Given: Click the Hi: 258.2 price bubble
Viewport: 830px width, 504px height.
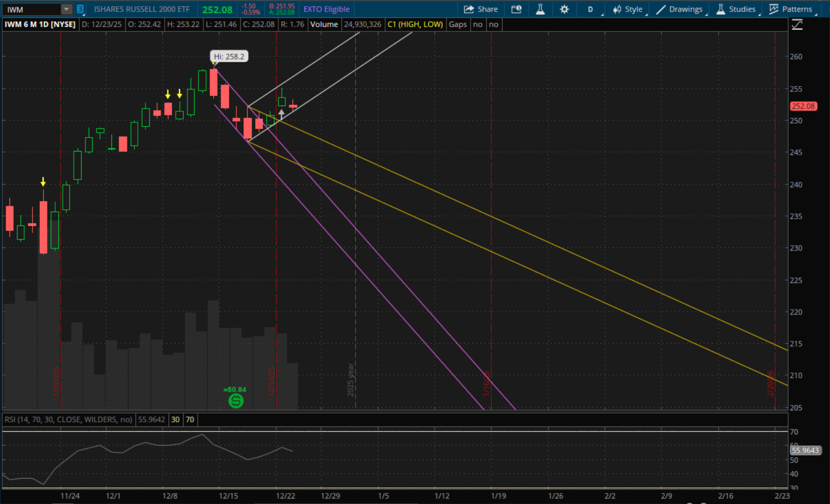Looking at the screenshot, I should 229,56.
